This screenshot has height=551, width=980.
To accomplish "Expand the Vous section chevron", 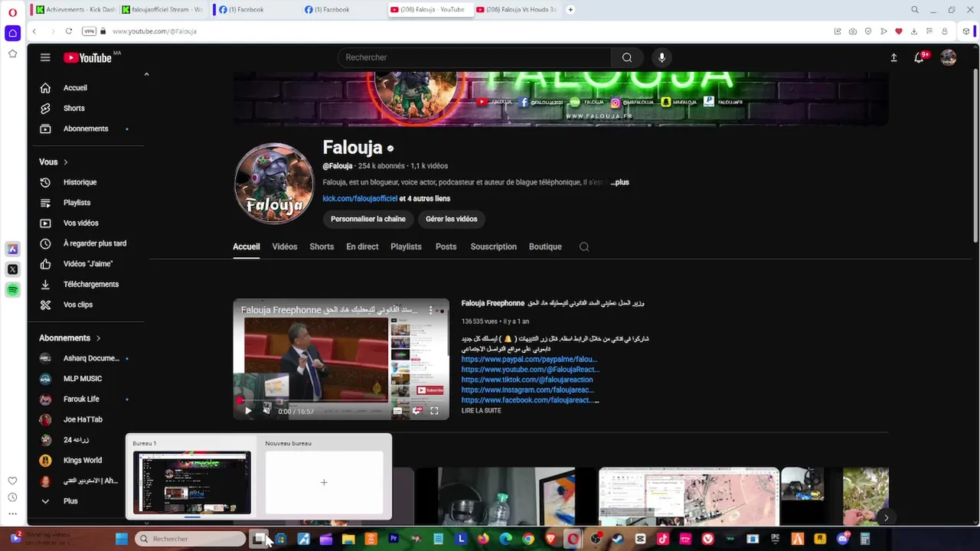I will (66, 162).
